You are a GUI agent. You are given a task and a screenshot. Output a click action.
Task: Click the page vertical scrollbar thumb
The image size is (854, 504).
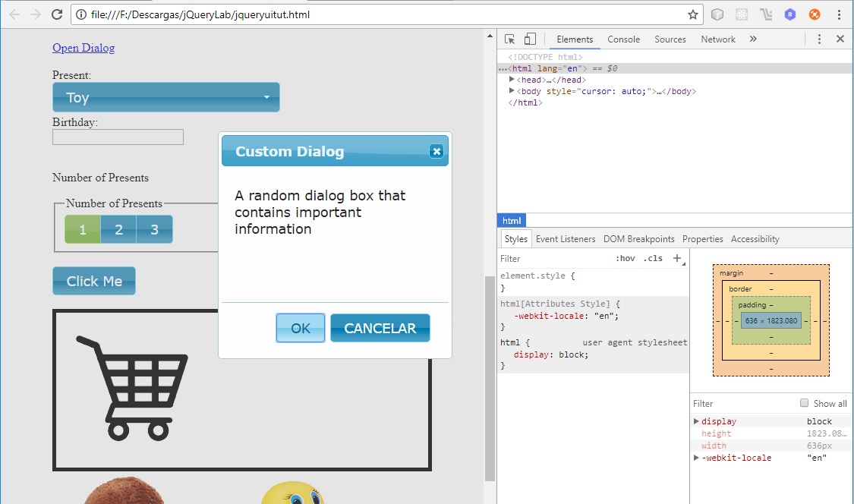[490, 379]
